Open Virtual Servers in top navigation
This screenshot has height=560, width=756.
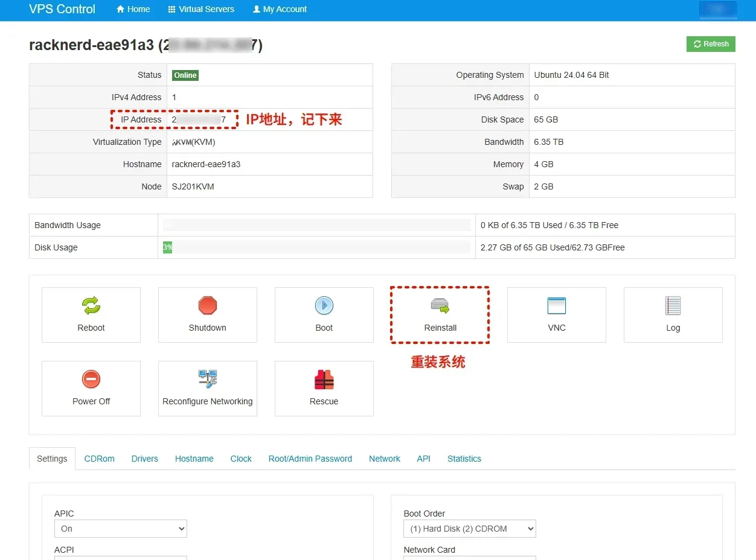[201, 9]
